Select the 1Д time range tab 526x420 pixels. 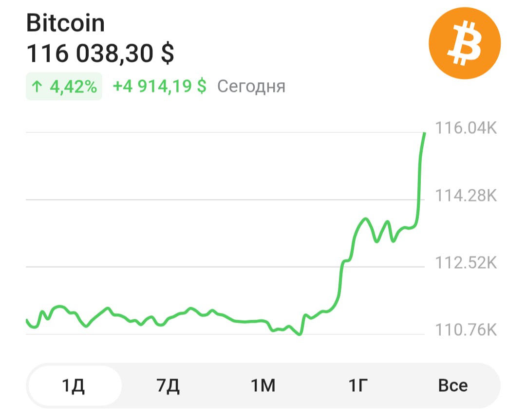[x=74, y=386]
